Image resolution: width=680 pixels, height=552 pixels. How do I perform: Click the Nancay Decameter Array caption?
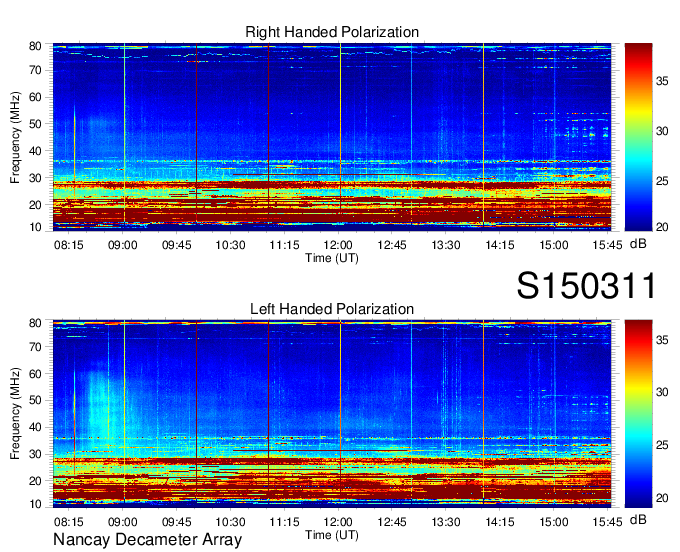coord(147,539)
